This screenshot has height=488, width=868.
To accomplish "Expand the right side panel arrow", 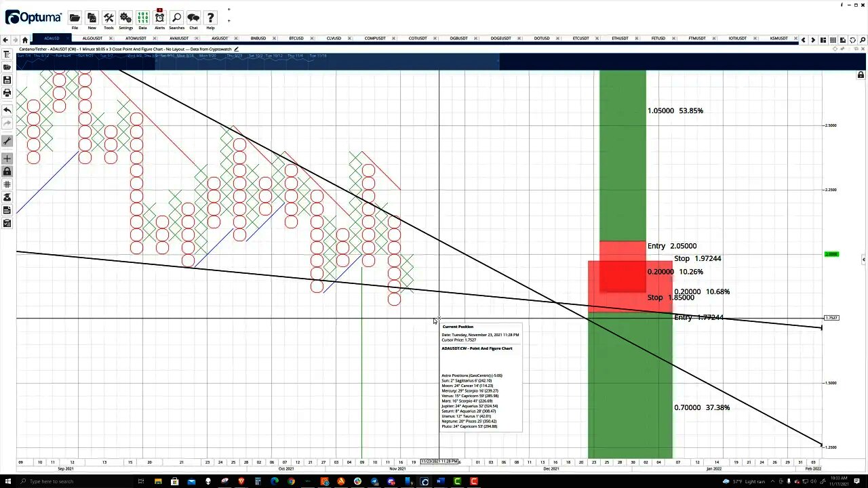I will (x=863, y=260).
